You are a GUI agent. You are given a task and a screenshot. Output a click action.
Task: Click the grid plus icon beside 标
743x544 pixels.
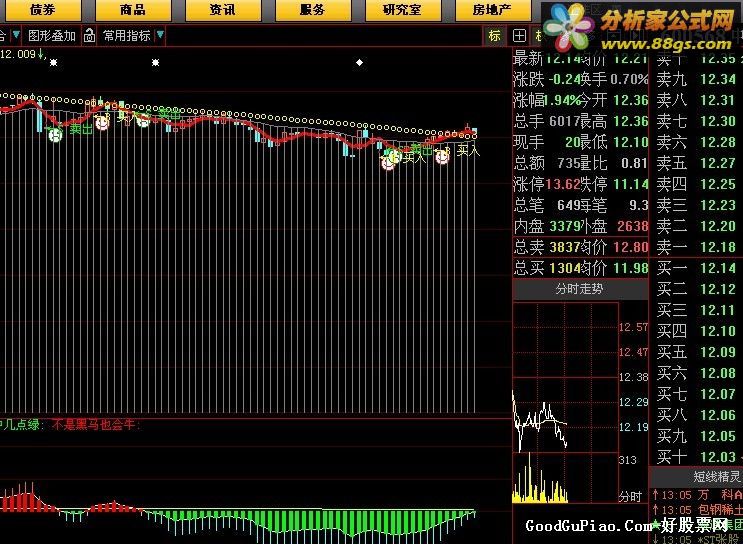coord(519,36)
